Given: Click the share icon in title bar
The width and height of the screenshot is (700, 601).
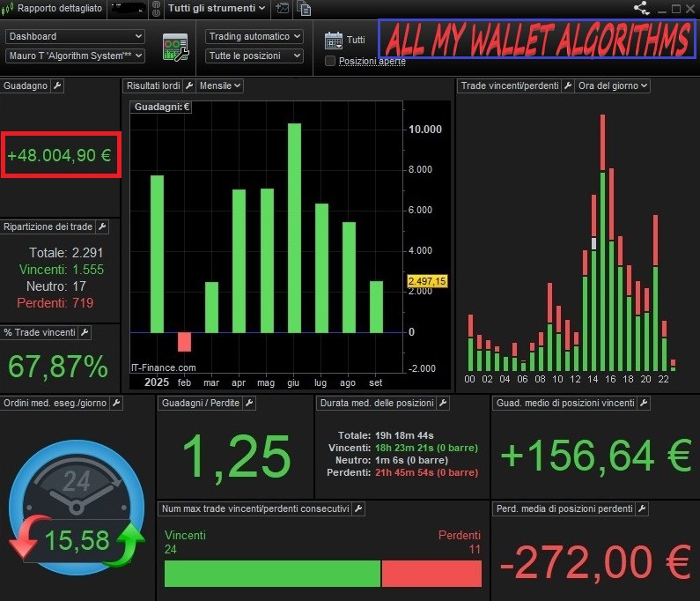Looking at the screenshot, I should 640,9.
